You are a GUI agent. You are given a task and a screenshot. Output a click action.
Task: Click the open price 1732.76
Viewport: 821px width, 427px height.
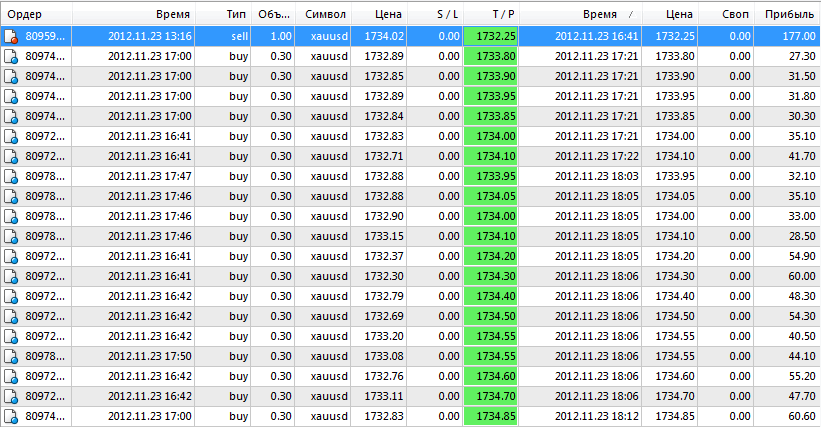pyautogui.click(x=384, y=376)
